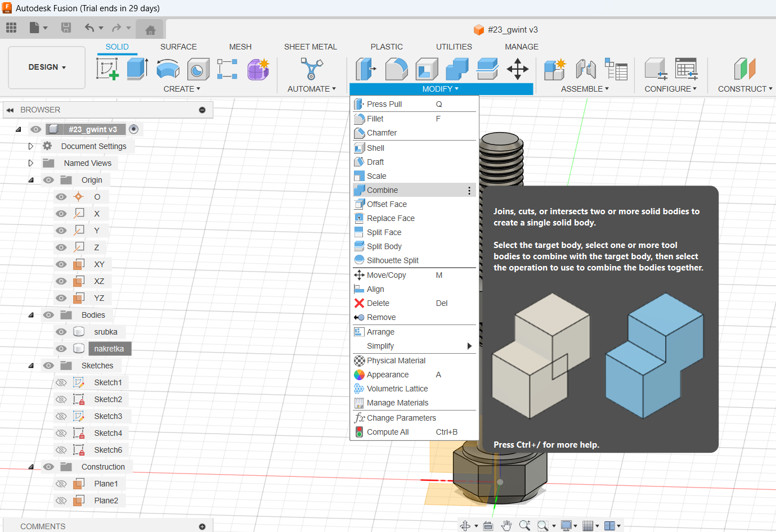
Task: Expand the Simplify submenu arrow
Action: pyautogui.click(x=469, y=346)
